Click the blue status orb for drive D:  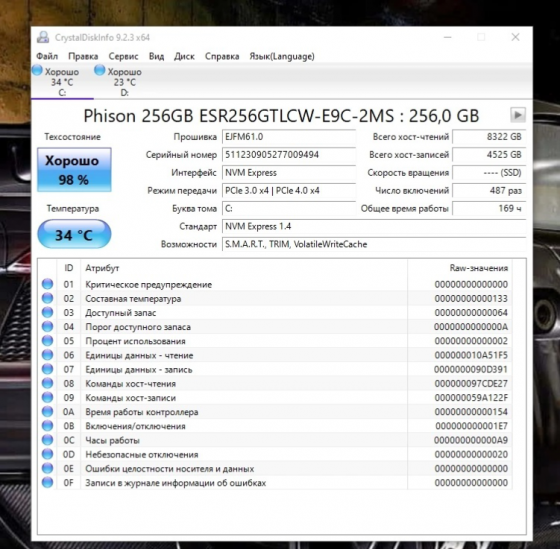[100, 70]
